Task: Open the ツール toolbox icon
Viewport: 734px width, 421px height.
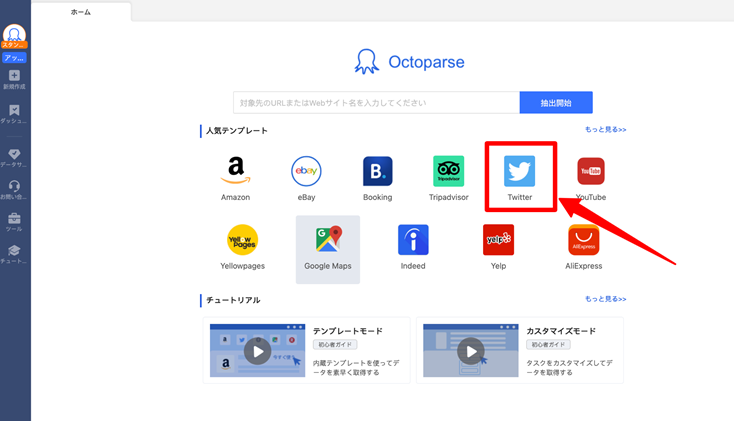Action: click(x=14, y=218)
